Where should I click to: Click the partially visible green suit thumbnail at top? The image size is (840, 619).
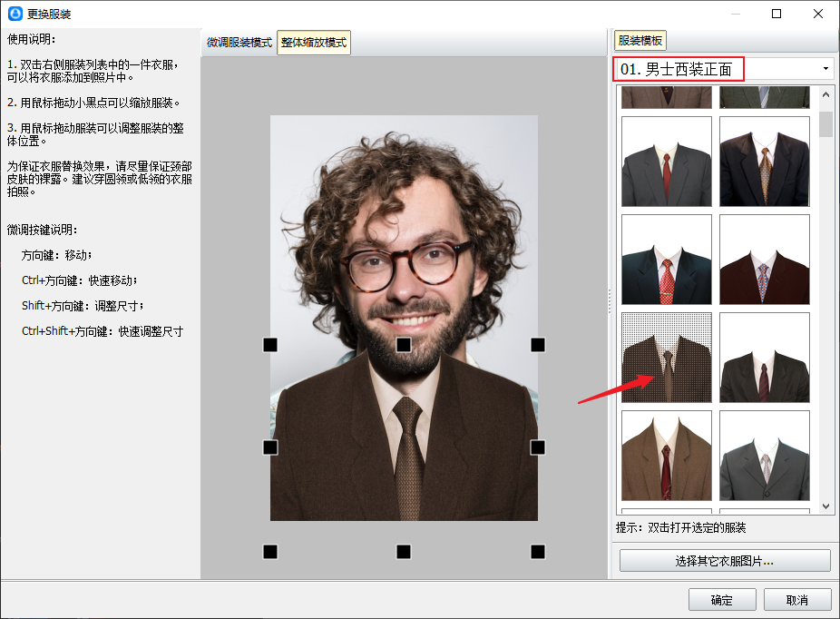tap(765, 97)
